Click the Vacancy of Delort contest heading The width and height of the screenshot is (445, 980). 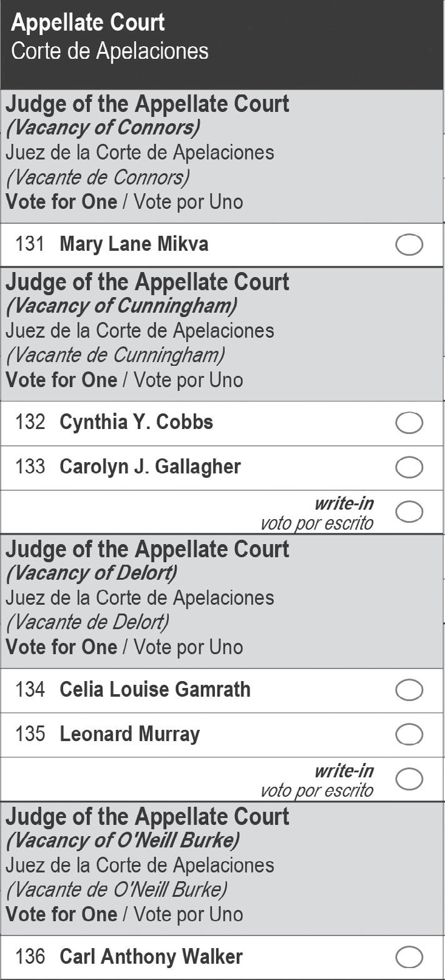click(91, 573)
